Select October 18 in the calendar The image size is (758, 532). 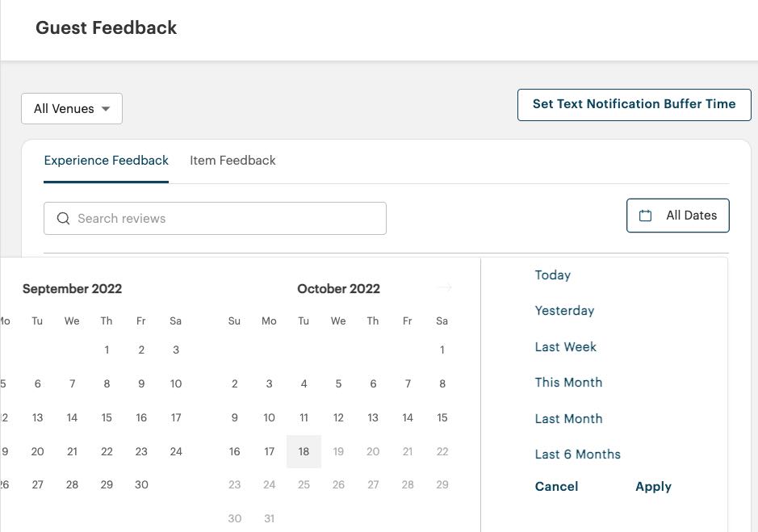304,452
